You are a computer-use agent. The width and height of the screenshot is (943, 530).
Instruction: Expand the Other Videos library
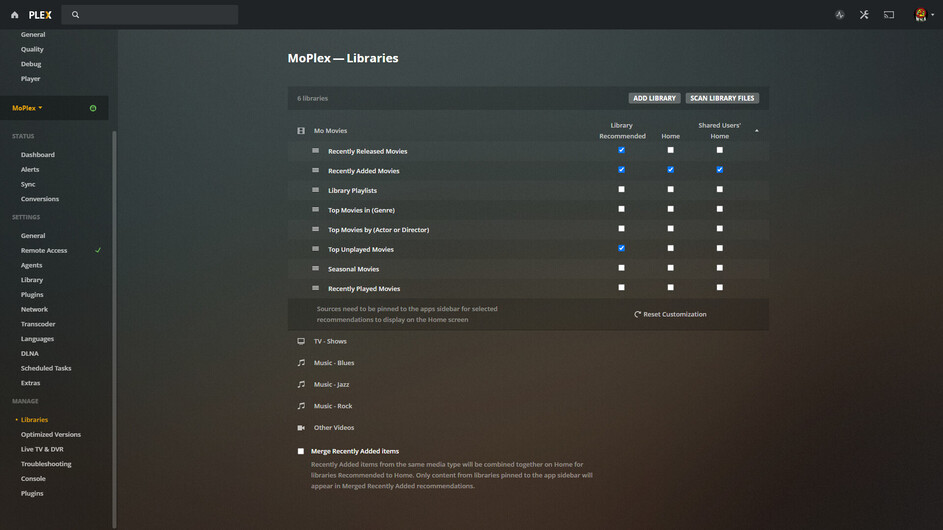point(334,428)
